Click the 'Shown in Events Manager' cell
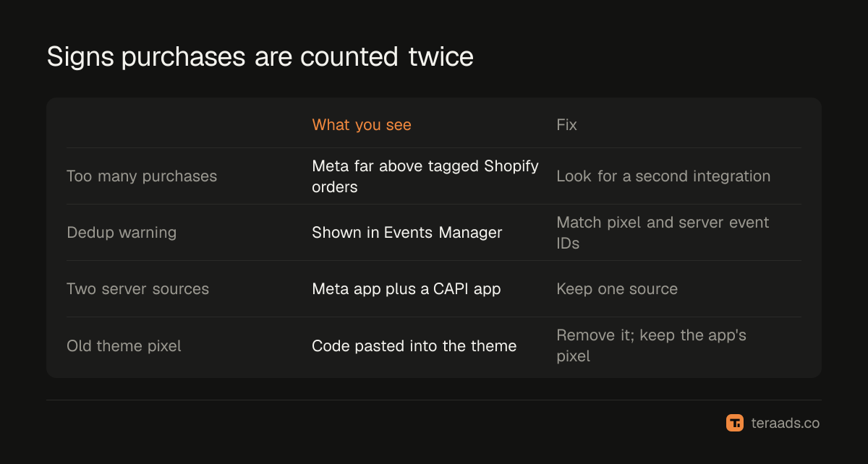 click(407, 233)
